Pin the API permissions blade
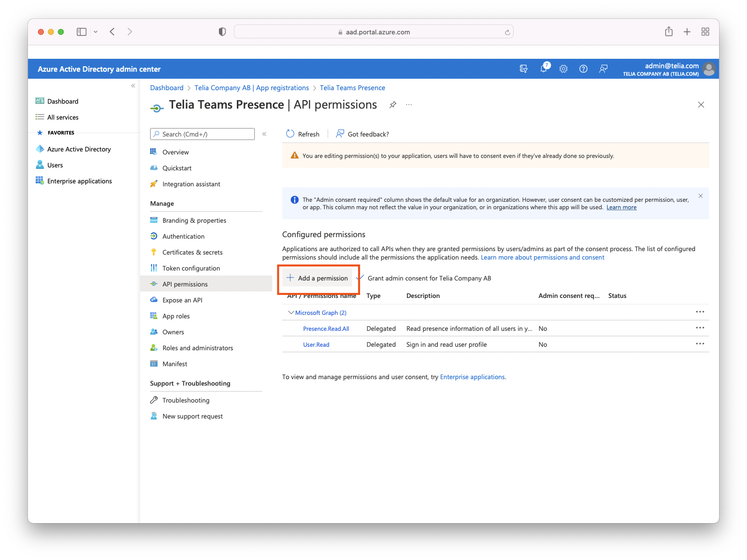Image resolution: width=747 pixels, height=560 pixels. 393,105
